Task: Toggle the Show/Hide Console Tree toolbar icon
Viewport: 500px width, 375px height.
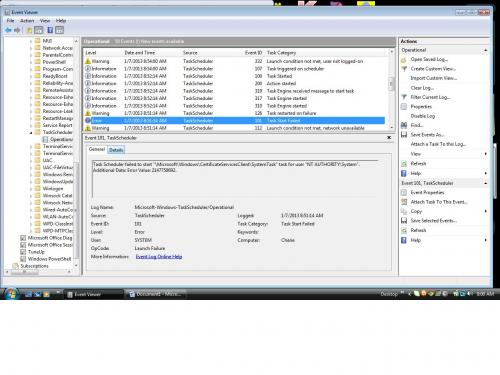Action: pos(39,30)
